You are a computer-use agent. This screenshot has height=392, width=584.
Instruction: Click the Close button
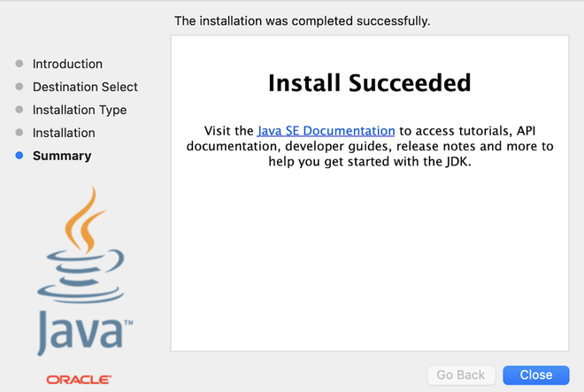tap(536, 375)
